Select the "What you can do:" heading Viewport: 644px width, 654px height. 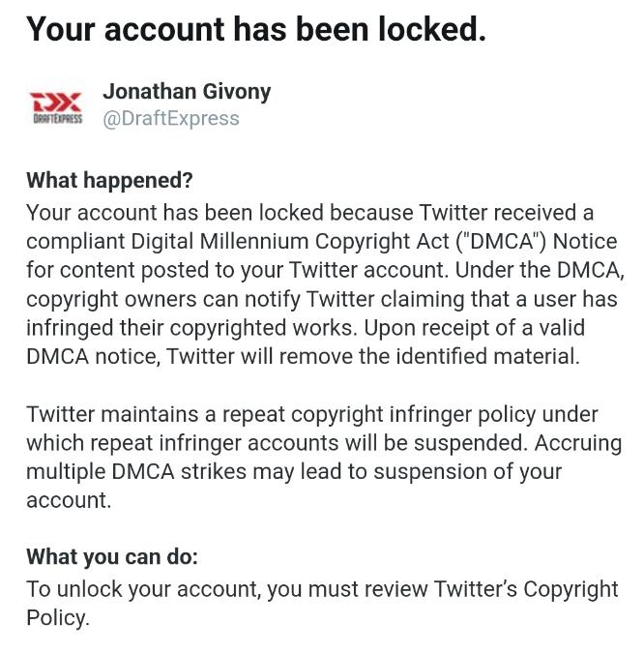click(x=111, y=557)
